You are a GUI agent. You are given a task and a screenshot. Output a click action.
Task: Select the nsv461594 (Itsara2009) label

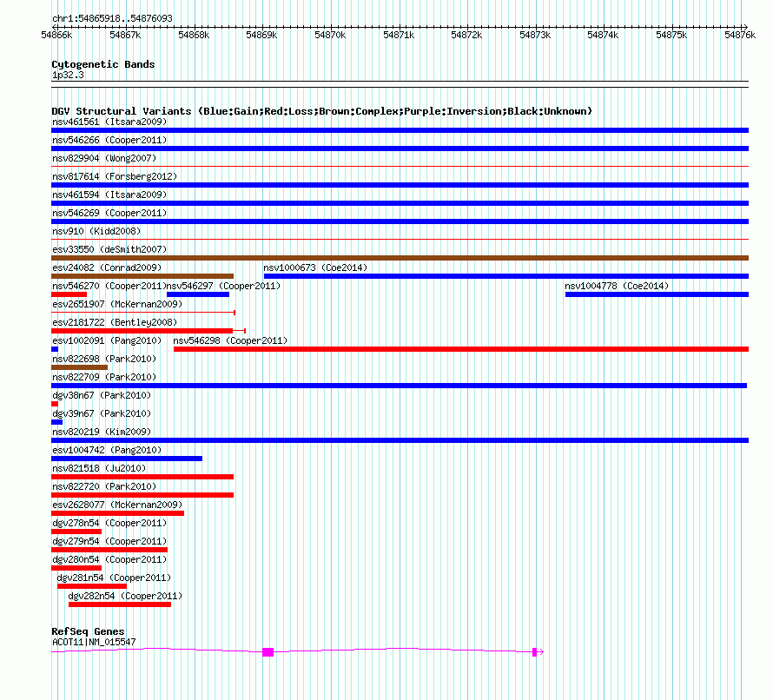(109, 195)
